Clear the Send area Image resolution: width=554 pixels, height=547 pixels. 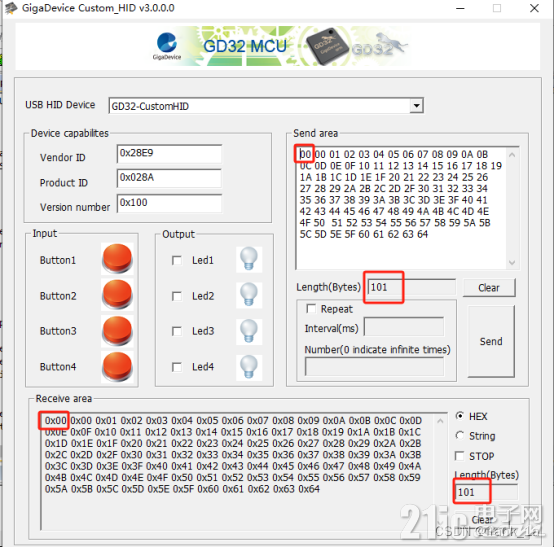click(489, 288)
